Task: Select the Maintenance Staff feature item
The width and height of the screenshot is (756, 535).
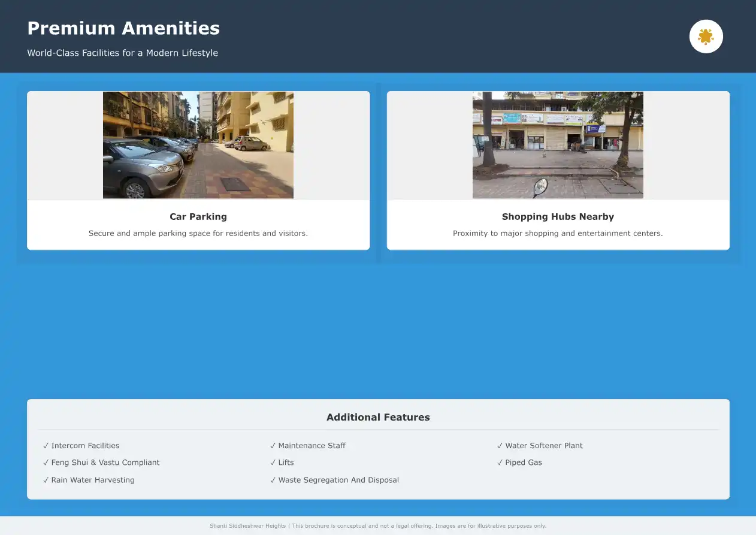Action: click(308, 446)
